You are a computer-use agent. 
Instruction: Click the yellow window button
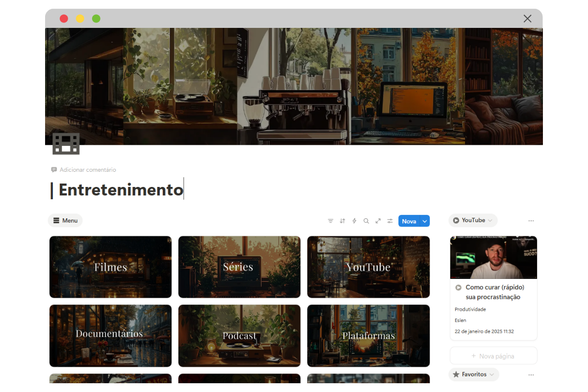pos(80,19)
